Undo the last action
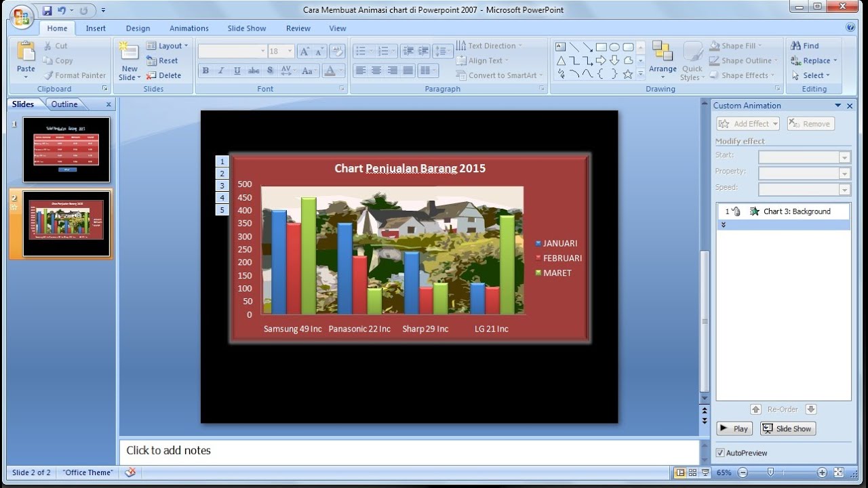This screenshot has height=488, width=868. [x=62, y=10]
